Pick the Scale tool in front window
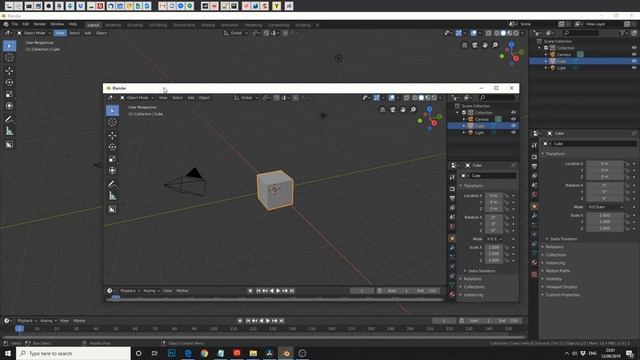 [x=112, y=159]
